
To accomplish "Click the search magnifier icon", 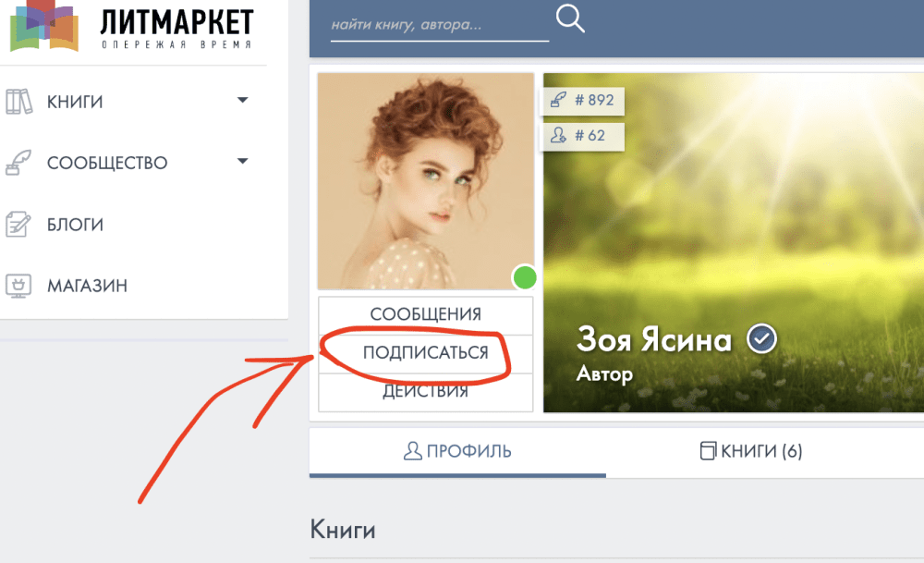I will coord(570,18).
